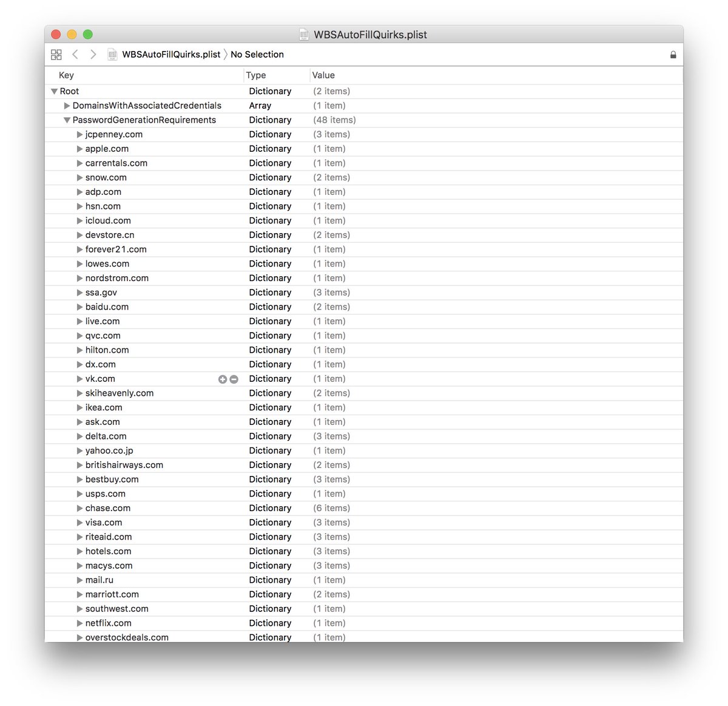Remove the vk.com row with the minus button

(234, 379)
